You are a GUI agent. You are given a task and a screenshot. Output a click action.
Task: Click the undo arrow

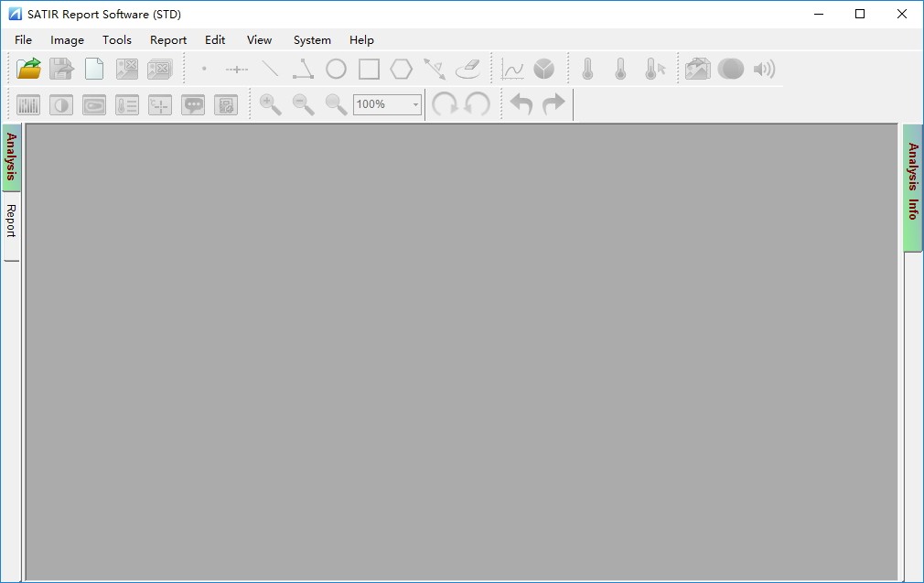point(521,104)
